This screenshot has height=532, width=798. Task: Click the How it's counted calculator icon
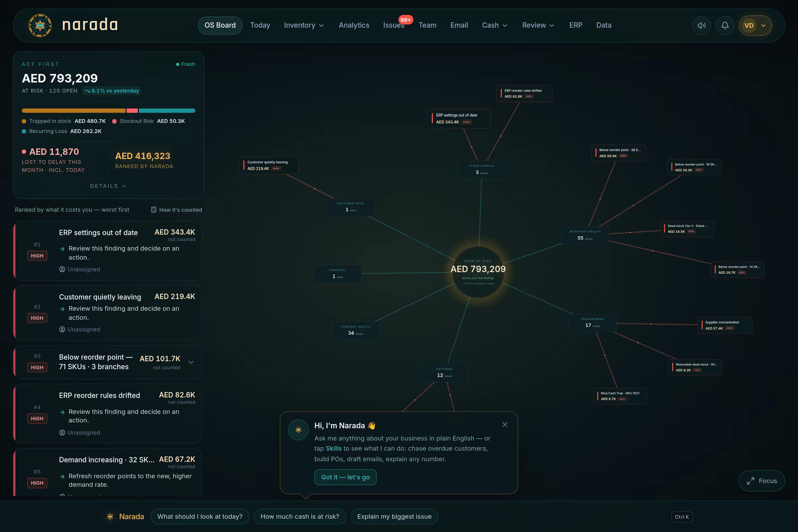coord(154,210)
